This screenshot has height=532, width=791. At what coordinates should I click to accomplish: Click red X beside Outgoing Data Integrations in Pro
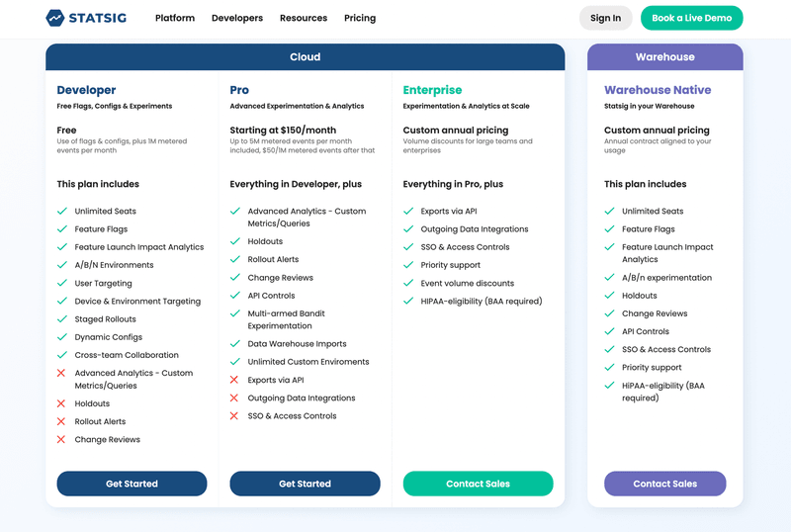(x=235, y=399)
